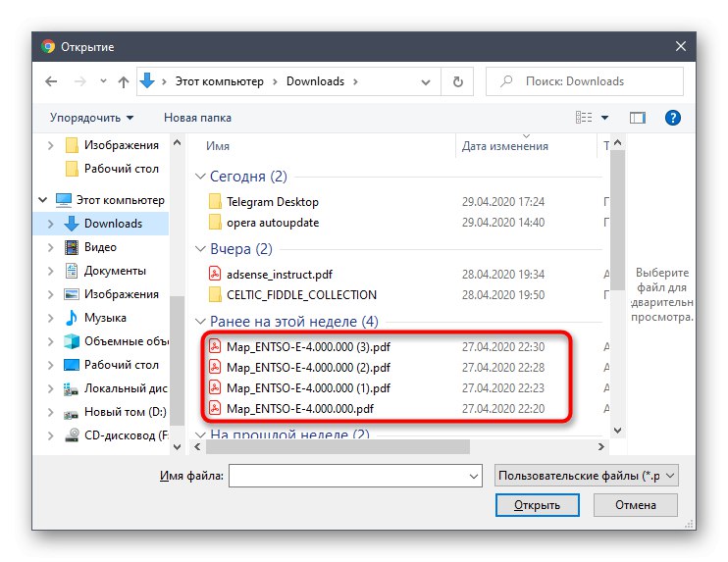Select Map_ENTSO-E-4.000.000 (3).pdf
This screenshot has width=728, height=562.
point(308,347)
